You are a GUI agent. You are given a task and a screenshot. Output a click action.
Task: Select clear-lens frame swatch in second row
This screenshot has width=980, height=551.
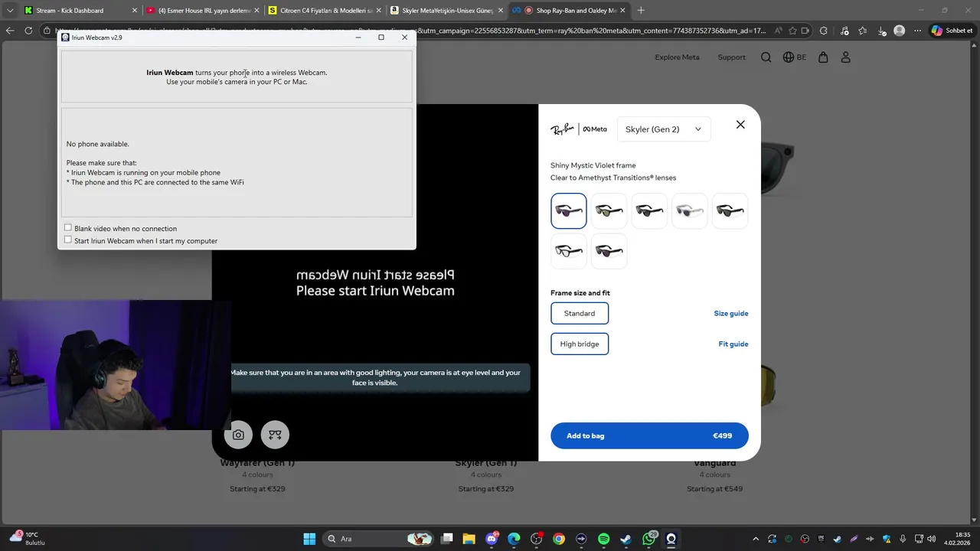(569, 251)
